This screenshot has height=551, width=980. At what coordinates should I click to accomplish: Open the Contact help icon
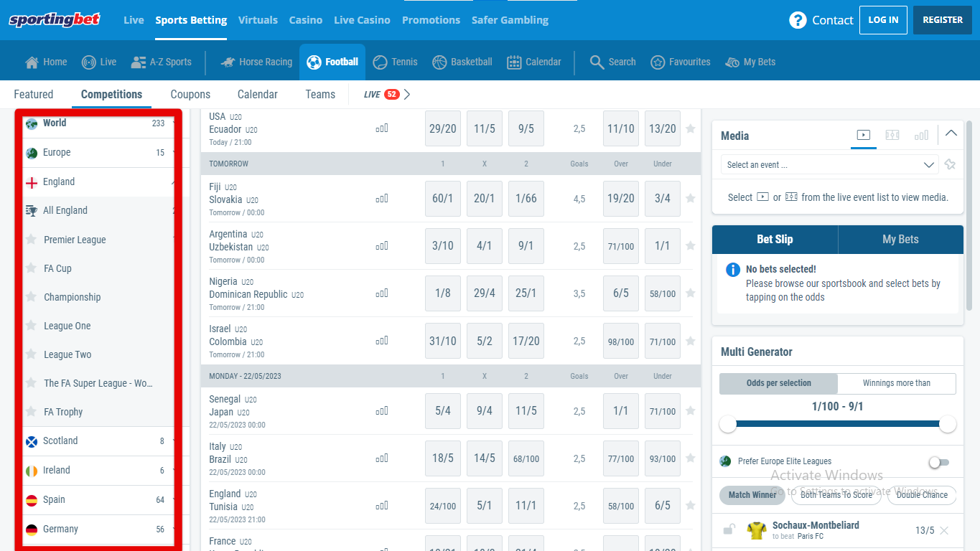click(x=798, y=20)
